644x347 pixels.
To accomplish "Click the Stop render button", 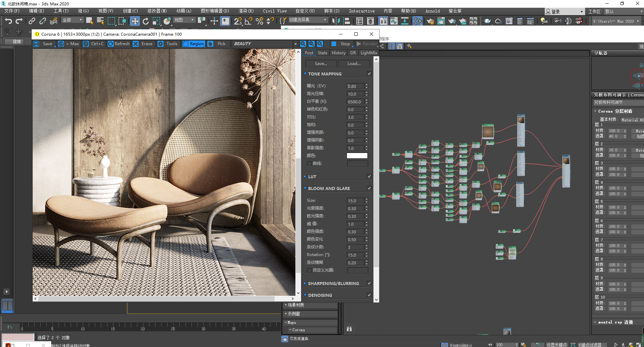I will (x=341, y=44).
